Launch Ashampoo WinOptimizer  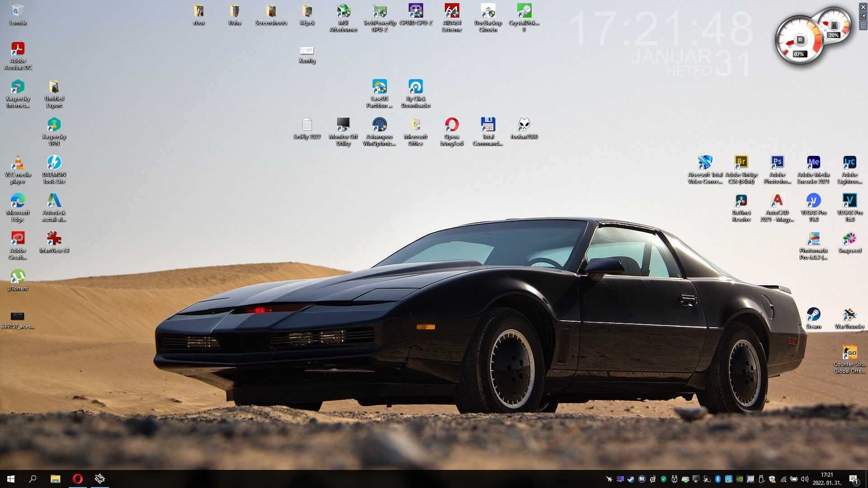coord(379,132)
